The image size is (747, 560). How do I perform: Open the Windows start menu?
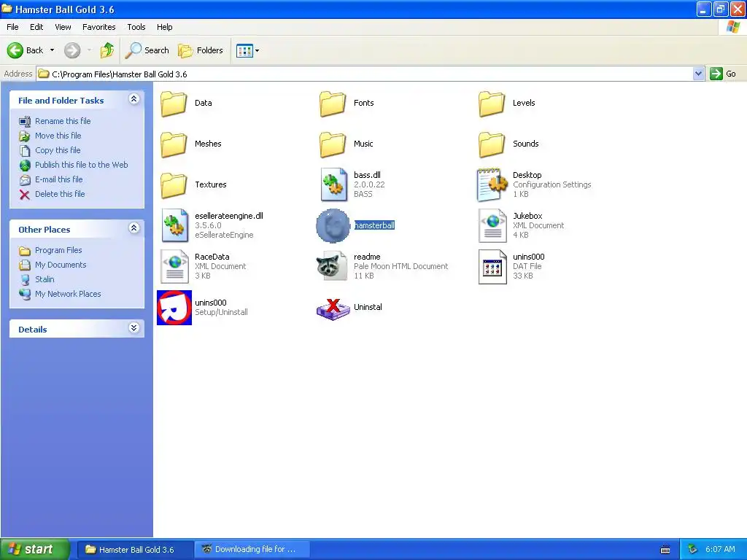tap(35, 549)
